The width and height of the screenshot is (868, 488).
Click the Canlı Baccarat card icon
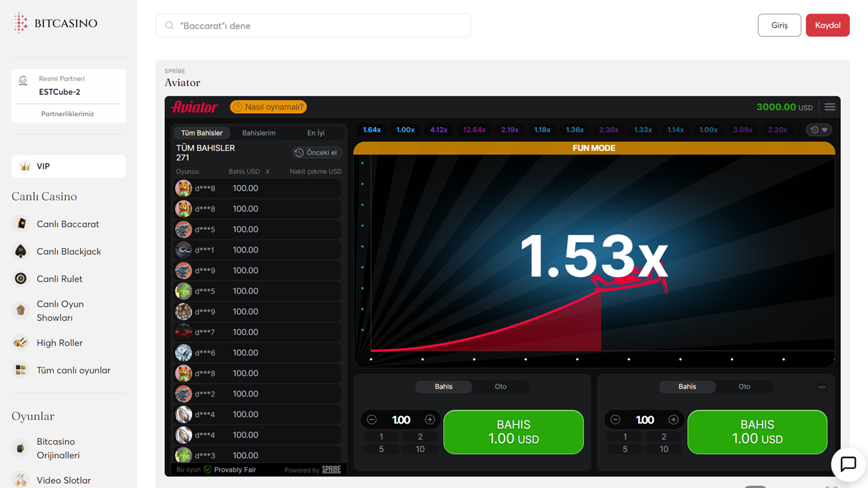(21, 224)
